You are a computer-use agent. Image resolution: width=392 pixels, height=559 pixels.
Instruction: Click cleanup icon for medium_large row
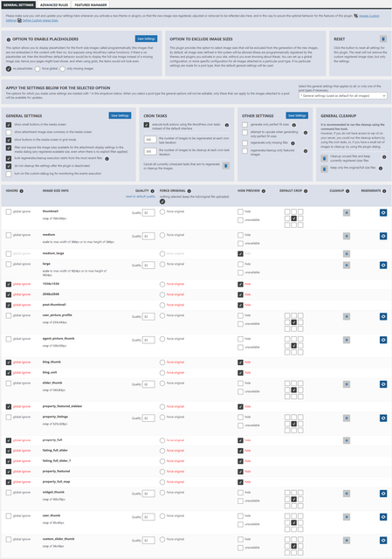(x=347, y=254)
